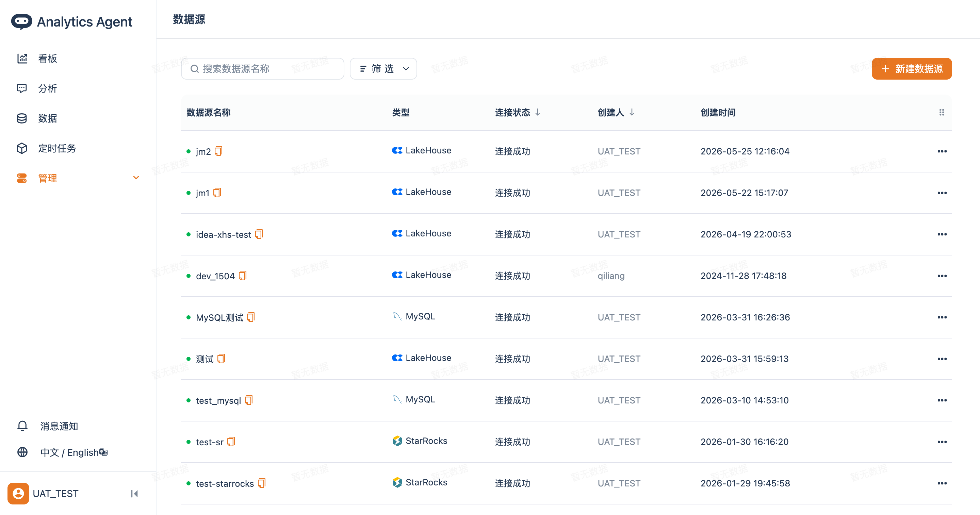Open the test-starrocks data source
The width and height of the screenshot is (980, 515).
[x=225, y=483]
